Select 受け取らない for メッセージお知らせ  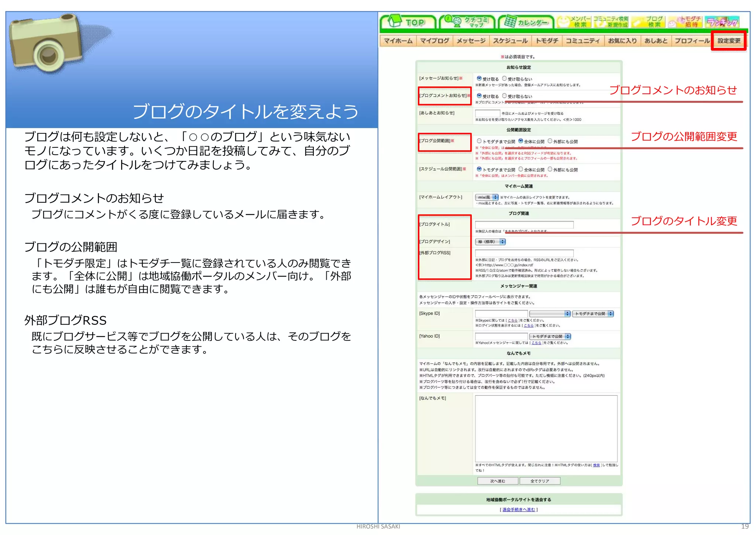click(504, 79)
